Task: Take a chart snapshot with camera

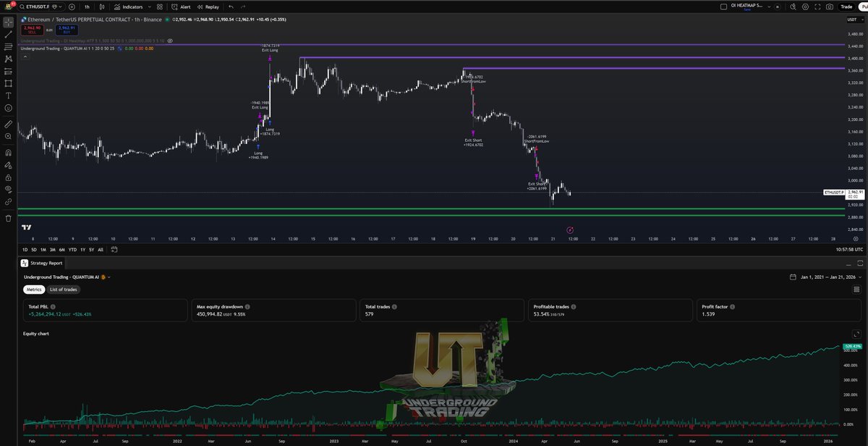Action: pos(829,7)
